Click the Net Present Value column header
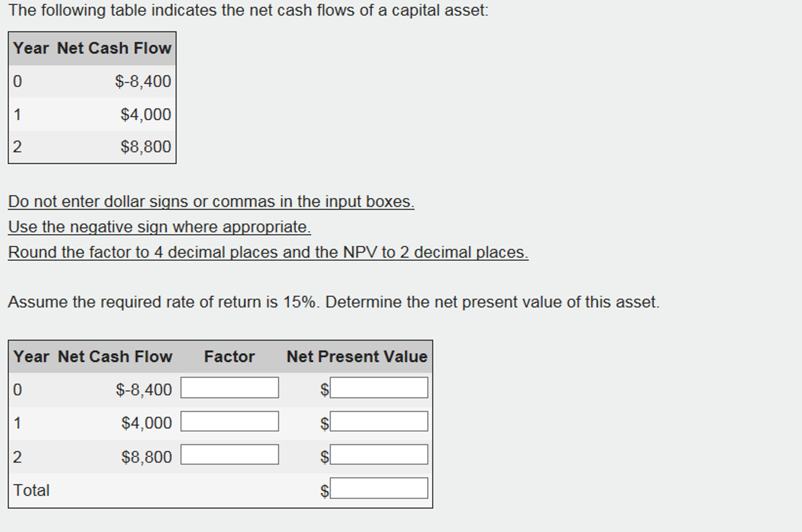802x532 pixels. pos(357,356)
